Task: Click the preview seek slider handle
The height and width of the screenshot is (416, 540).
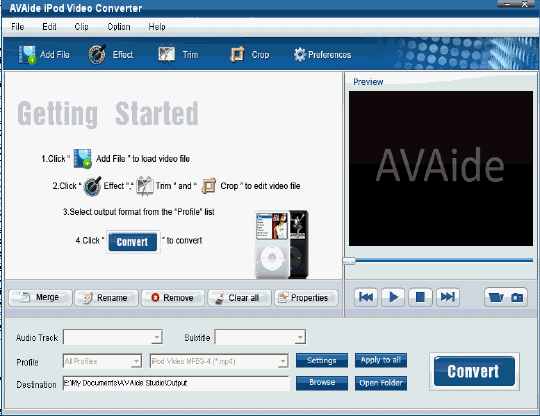Action: [349, 261]
